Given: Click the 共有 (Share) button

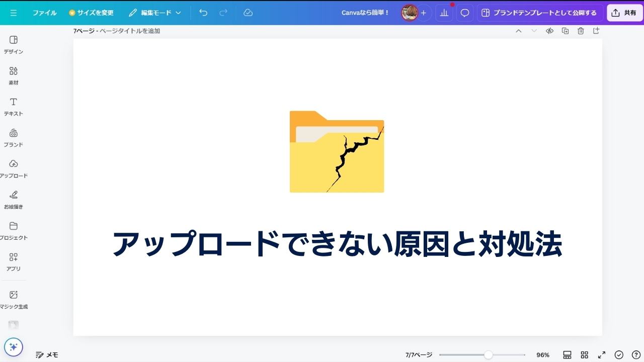Looking at the screenshot, I should [624, 13].
